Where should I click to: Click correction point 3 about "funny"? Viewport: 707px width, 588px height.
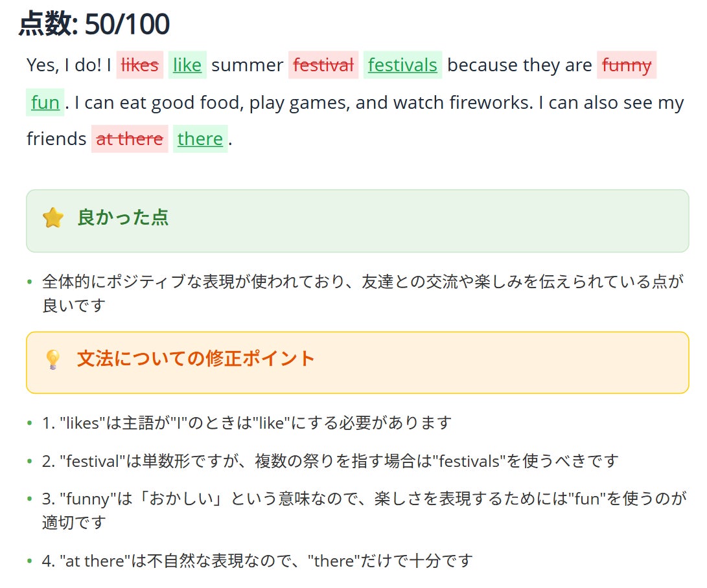click(363, 510)
